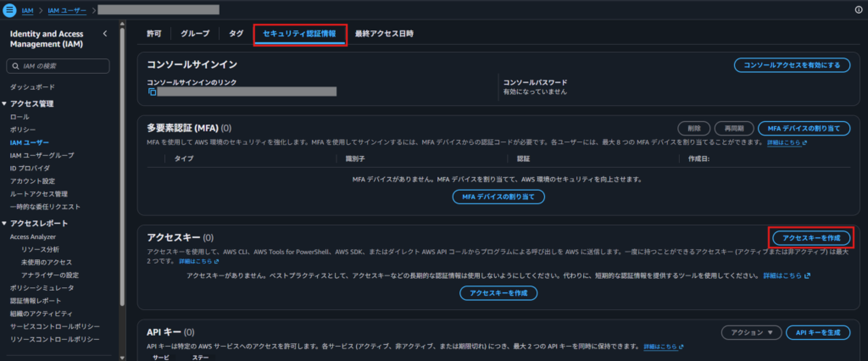
Task: Open 詳細はこちら link after best practice text
Action: click(787, 275)
